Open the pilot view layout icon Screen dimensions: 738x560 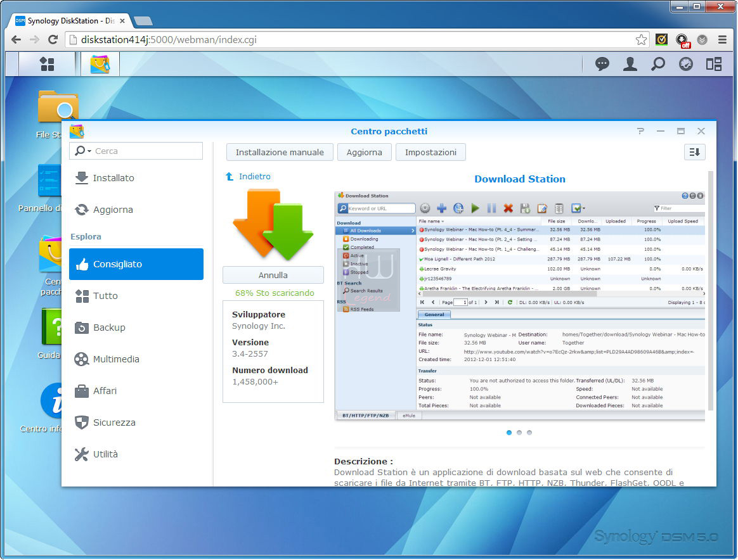pyautogui.click(x=713, y=64)
